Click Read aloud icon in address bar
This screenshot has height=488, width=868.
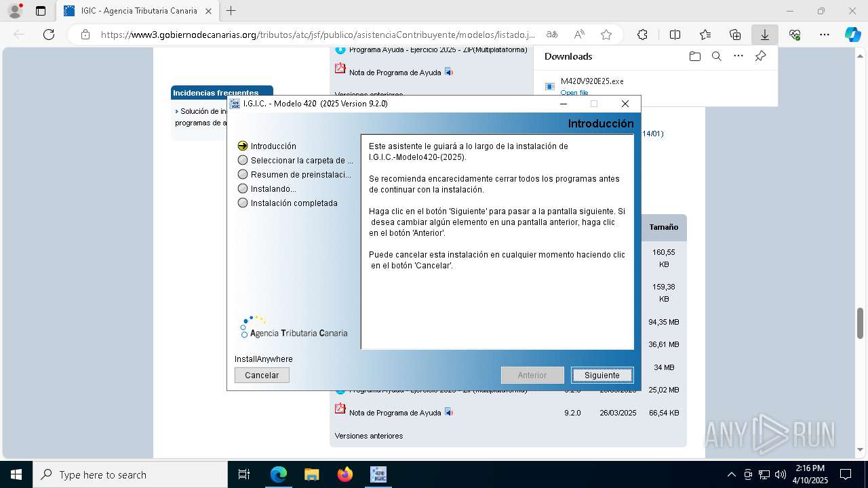(x=579, y=35)
